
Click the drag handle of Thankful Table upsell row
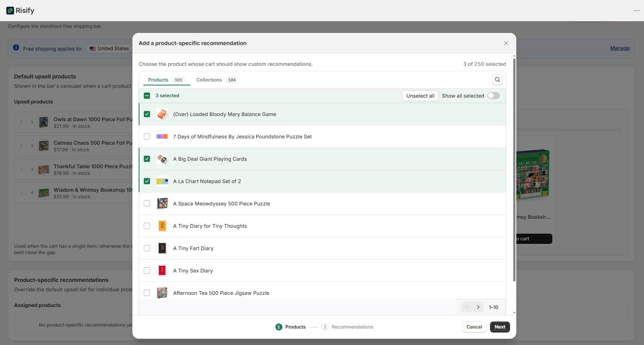pos(22,169)
